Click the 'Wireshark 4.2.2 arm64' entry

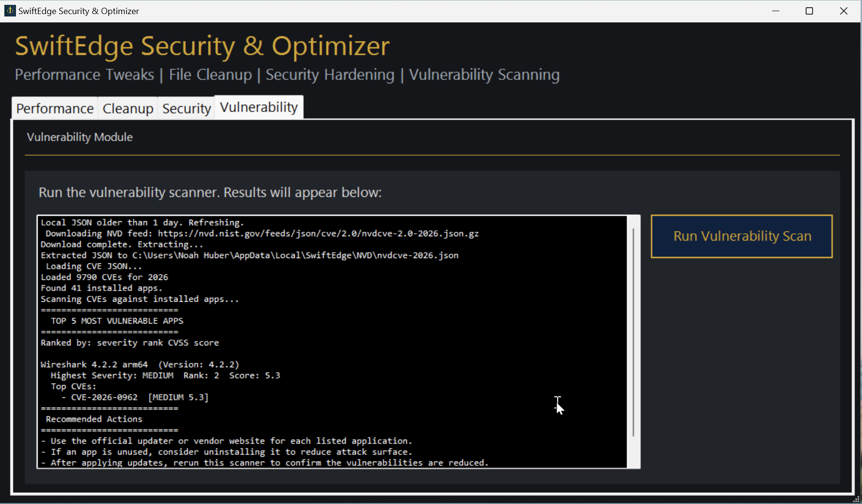click(x=140, y=364)
